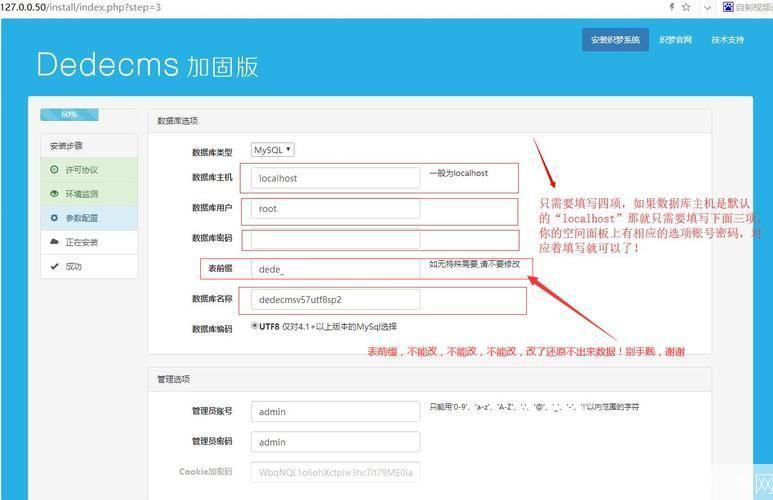Image resolution: width=773 pixels, height=500 pixels.
Task: Select the UTF8 database encoding radio button
Action: pyautogui.click(x=254, y=325)
